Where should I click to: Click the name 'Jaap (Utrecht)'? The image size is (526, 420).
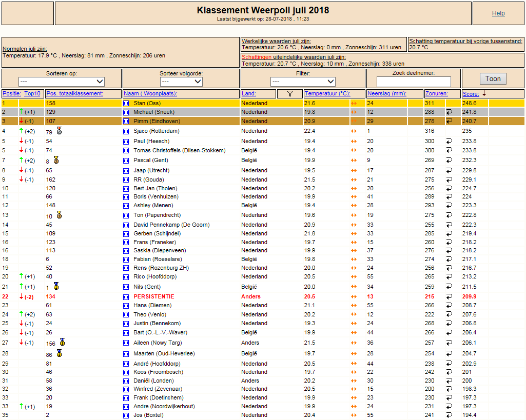(x=151, y=171)
